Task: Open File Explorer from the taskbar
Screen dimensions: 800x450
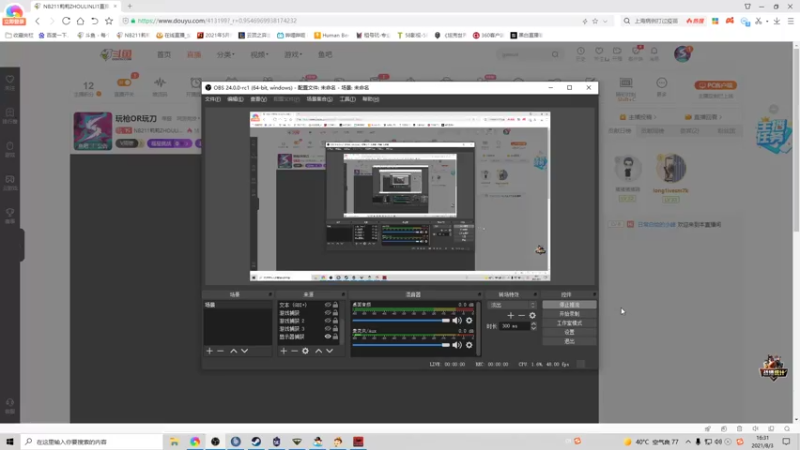Action: click(174, 441)
